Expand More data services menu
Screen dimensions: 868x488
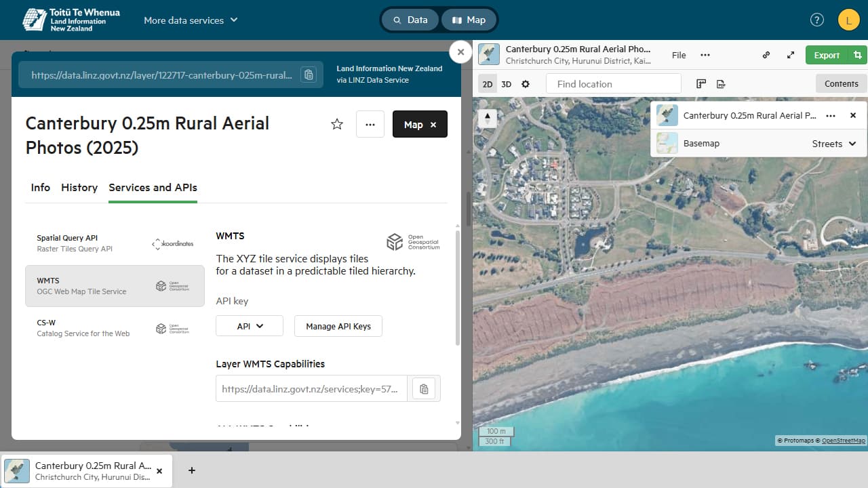[191, 20]
